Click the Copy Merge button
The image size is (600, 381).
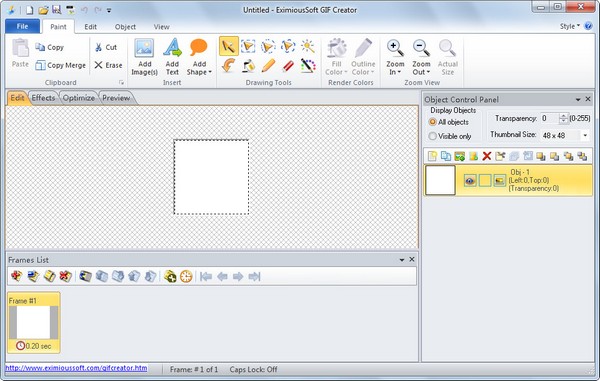pyautogui.click(x=60, y=65)
